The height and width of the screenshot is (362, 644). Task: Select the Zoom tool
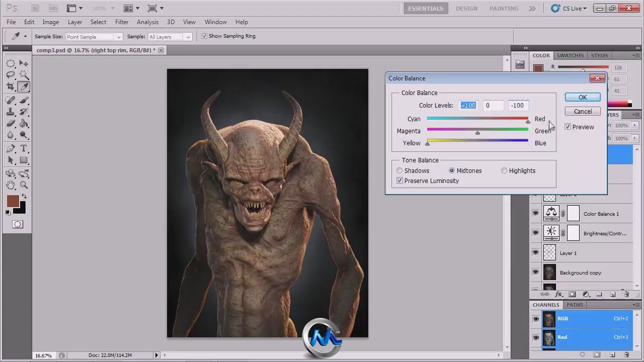pyautogui.click(x=24, y=186)
